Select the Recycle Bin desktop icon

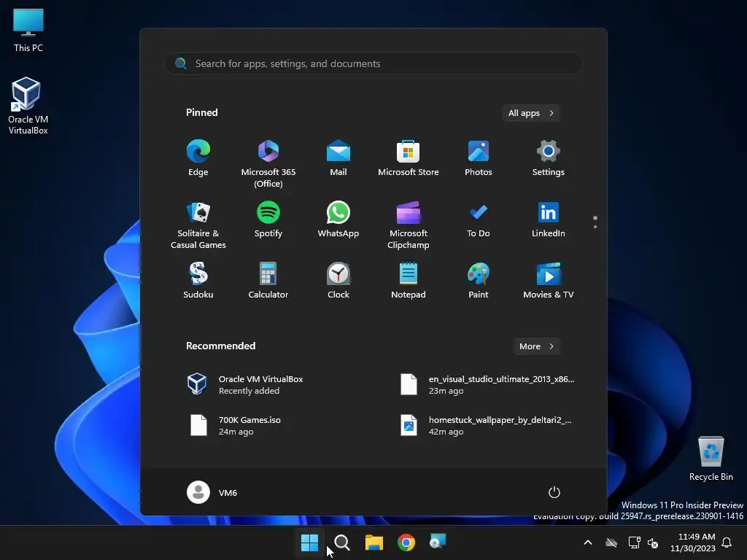tap(711, 459)
